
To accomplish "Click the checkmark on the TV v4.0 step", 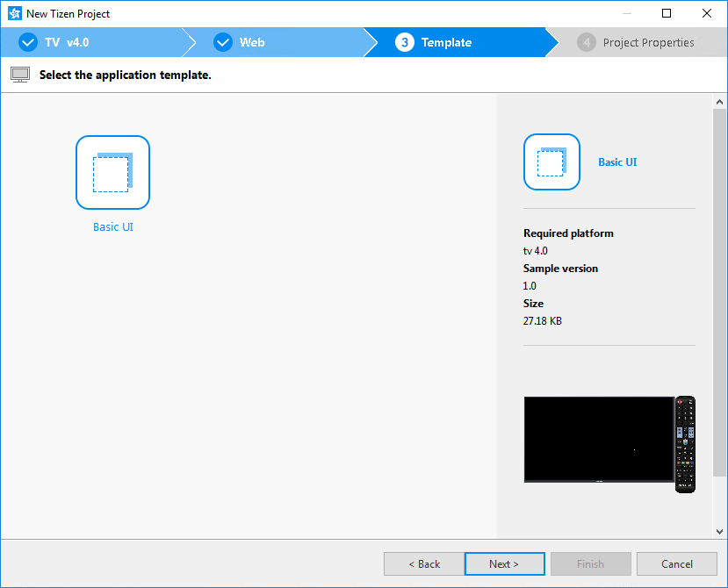I will pos(27,41).
